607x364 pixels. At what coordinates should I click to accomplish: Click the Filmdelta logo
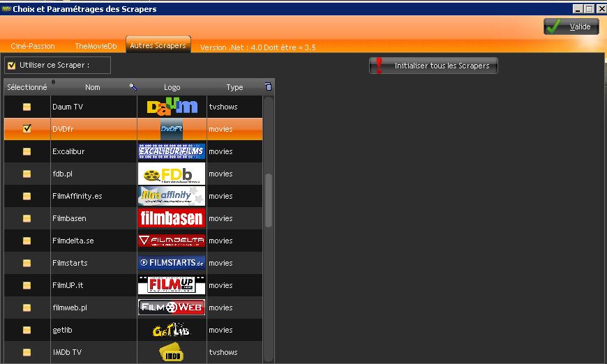172,241
